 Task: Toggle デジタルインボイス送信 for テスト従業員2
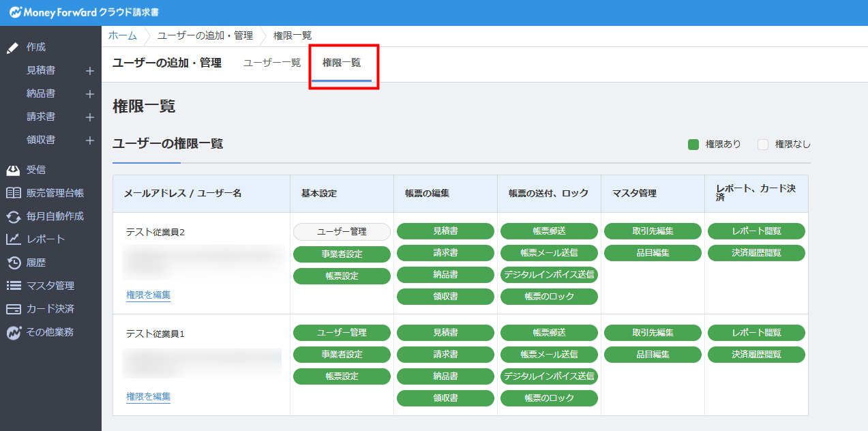coord(549,275)
